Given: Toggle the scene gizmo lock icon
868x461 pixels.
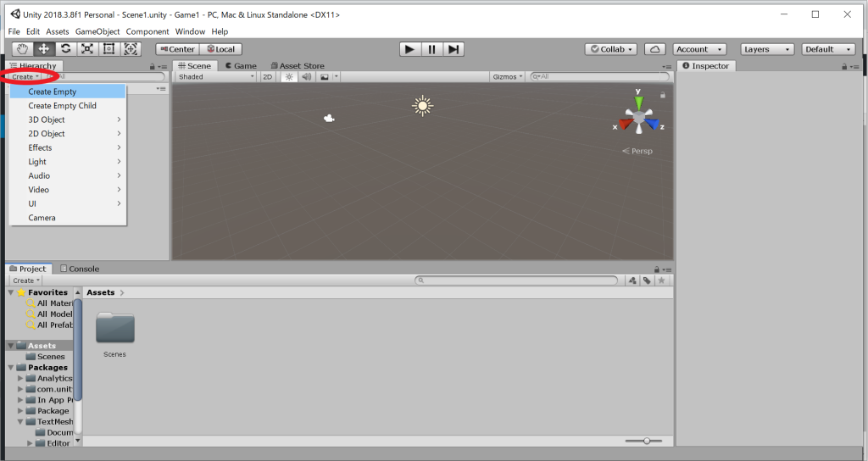Looking at the screenshot, I should tap(663, 95).
